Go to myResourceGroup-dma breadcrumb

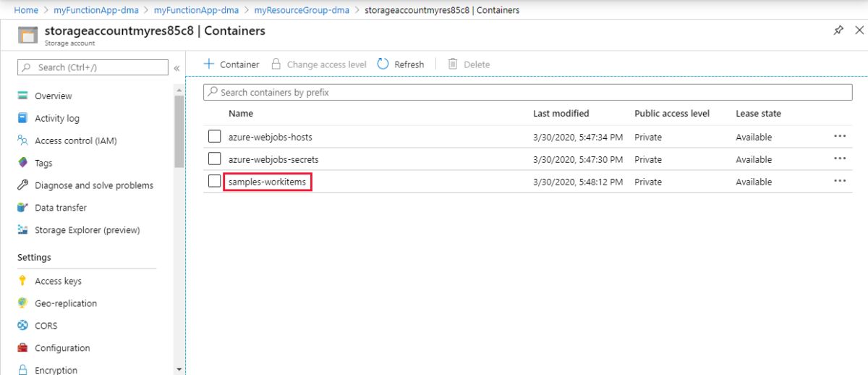302,10
